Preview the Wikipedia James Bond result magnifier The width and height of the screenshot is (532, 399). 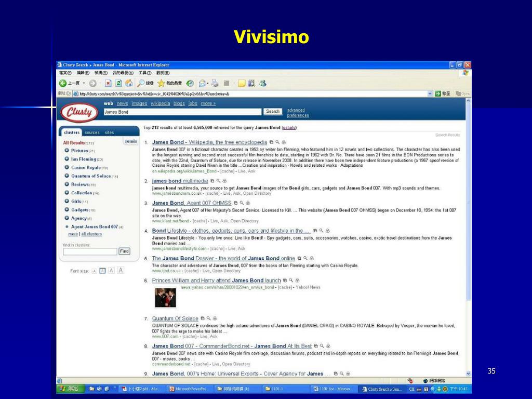click(277, 142)
